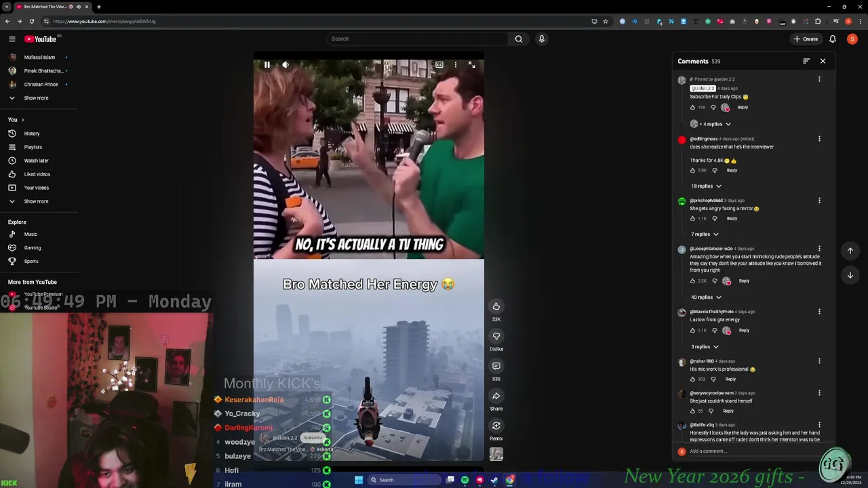Open Christian Prince subscription
The width and height of the screenshot is (868, 488).
point(39,85)
